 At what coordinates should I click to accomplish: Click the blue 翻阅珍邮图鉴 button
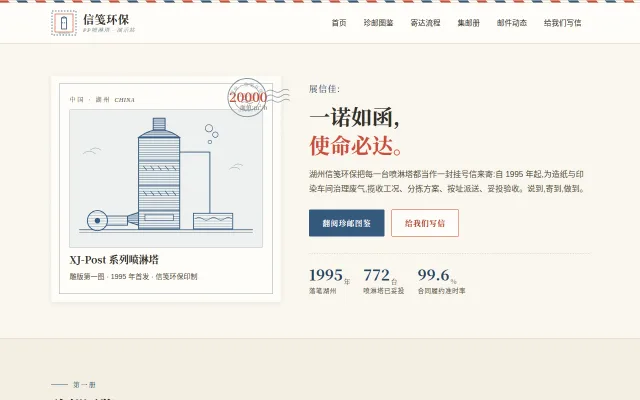click(347, 223)
